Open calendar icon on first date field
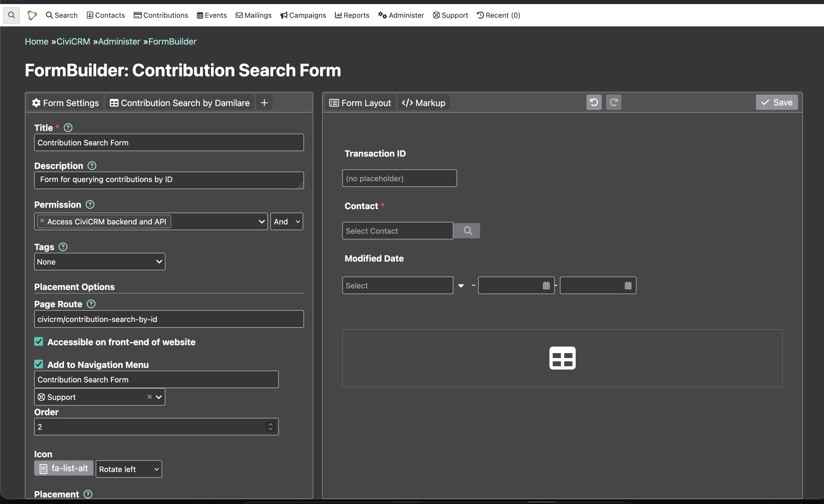 click(x=546, y=286)
